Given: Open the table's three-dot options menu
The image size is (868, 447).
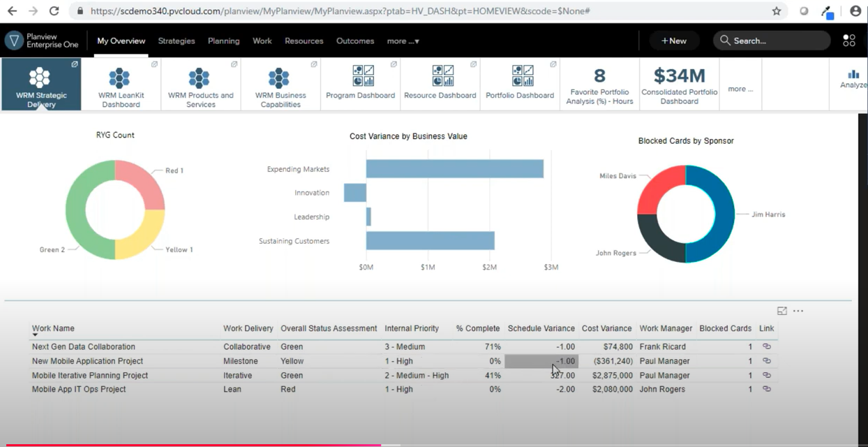Looking at the screenshot, I should tap(798, 311).
